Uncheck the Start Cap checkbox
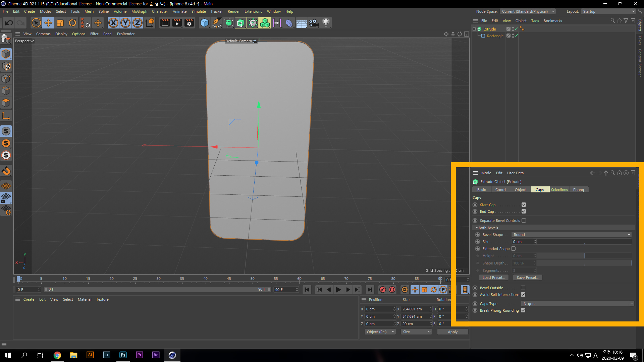The width and height of the screenshot is (644, 362). [524, 205]
